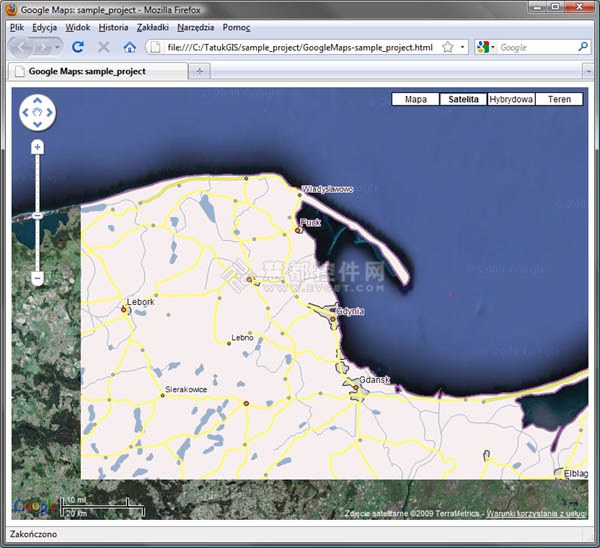The height and width of the screenshot is (548, 600).
Task: Pan the map right with arrow
Action: pyautogui.click(x=49, y=113)
